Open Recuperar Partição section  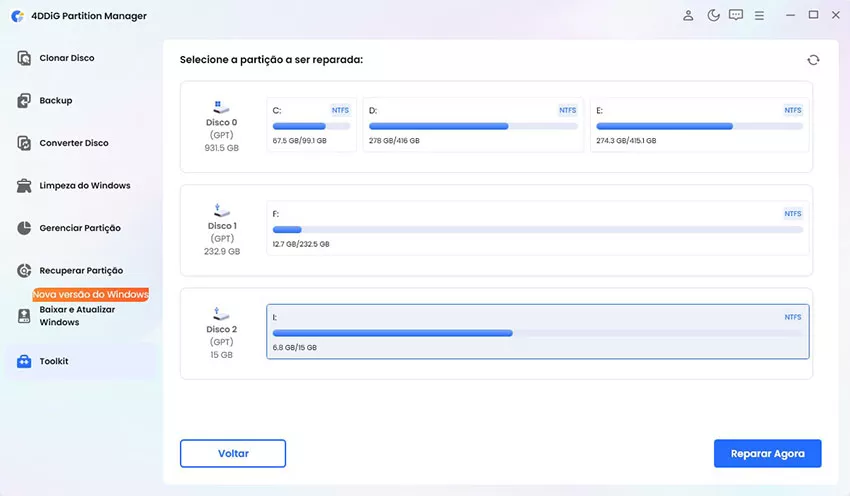click(x=81, y=270)
